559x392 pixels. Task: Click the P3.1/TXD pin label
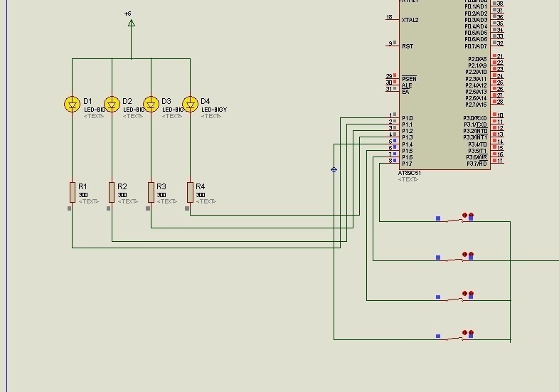coord(475,125)
